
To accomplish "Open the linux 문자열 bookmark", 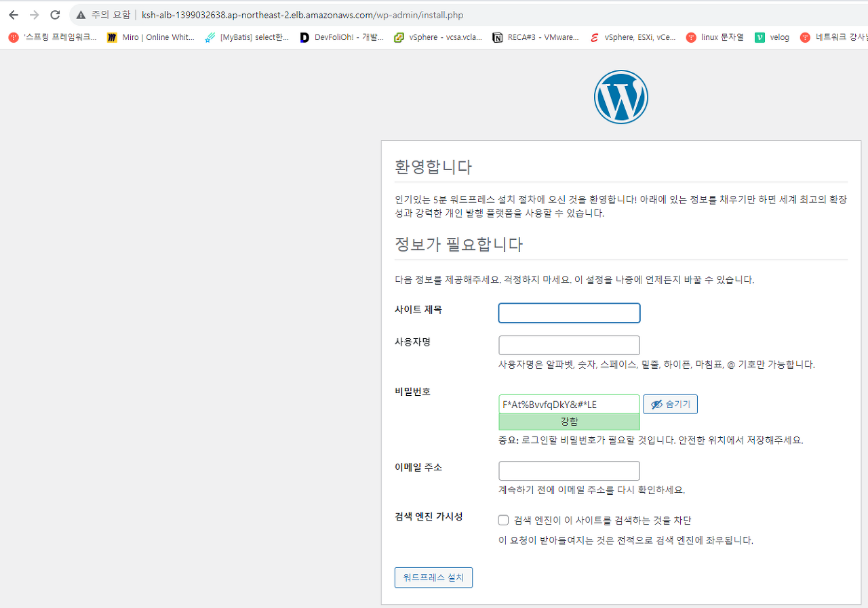I will point(715,37).
